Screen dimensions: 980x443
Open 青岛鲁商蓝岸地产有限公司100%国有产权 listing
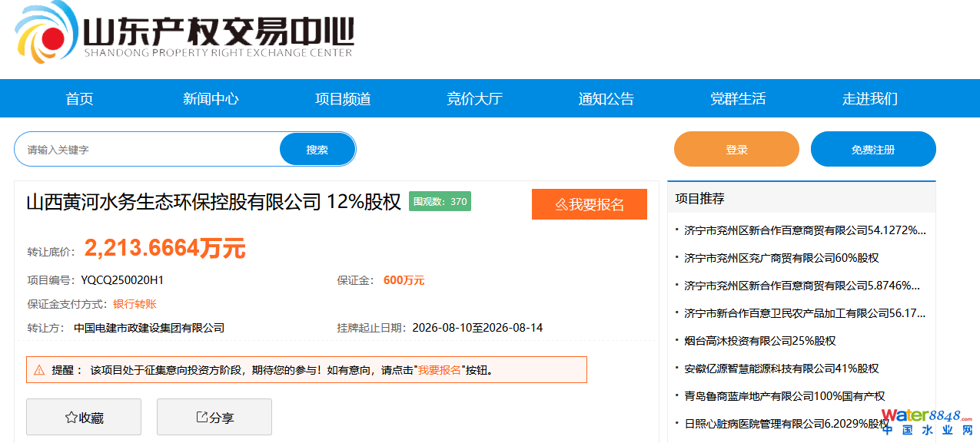pos(784,395)
